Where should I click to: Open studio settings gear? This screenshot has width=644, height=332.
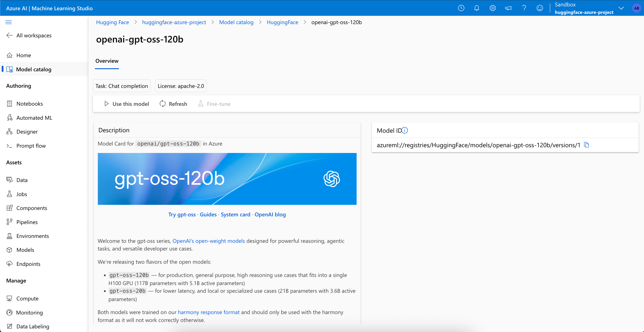(492, 8)
